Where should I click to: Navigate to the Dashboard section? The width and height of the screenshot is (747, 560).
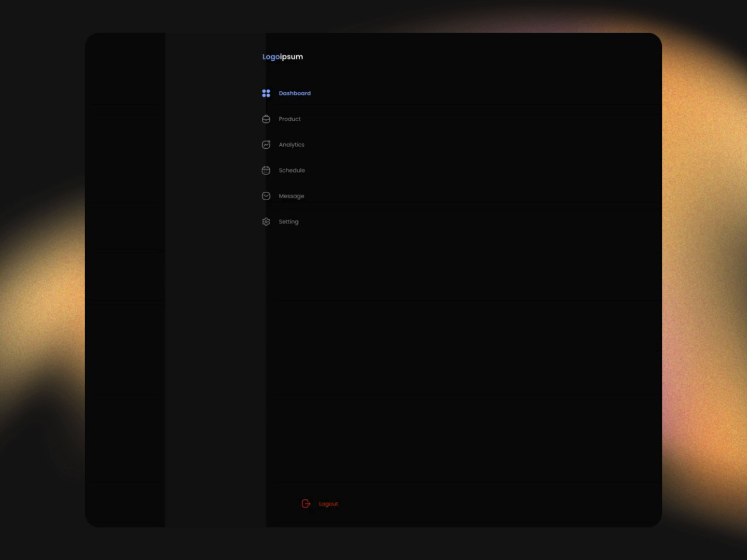(x=295, y=93)
